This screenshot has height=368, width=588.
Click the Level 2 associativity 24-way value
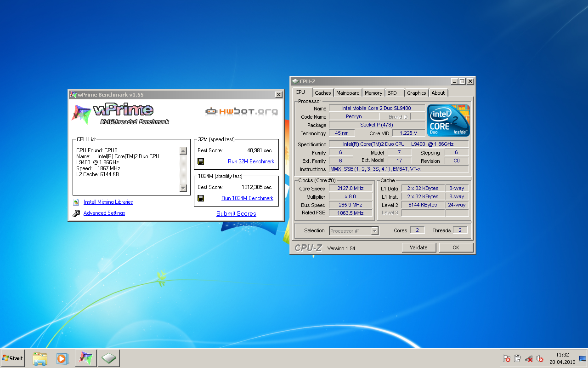(x=457, y=205)
